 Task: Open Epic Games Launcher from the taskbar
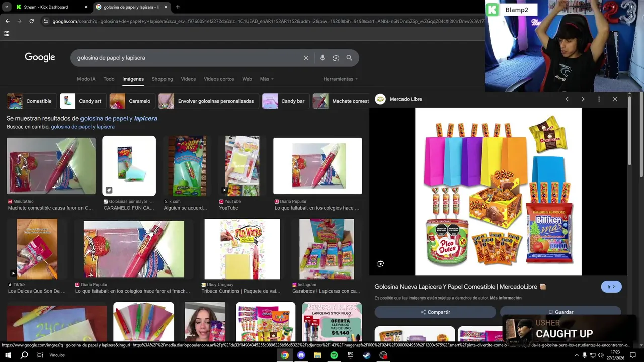pos(351,355)
